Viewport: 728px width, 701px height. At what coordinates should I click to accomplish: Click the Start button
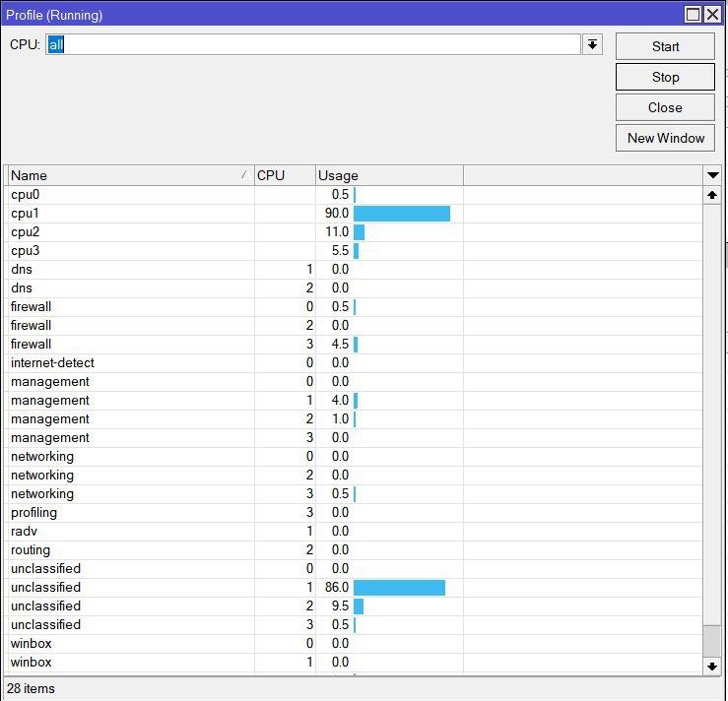665,46
